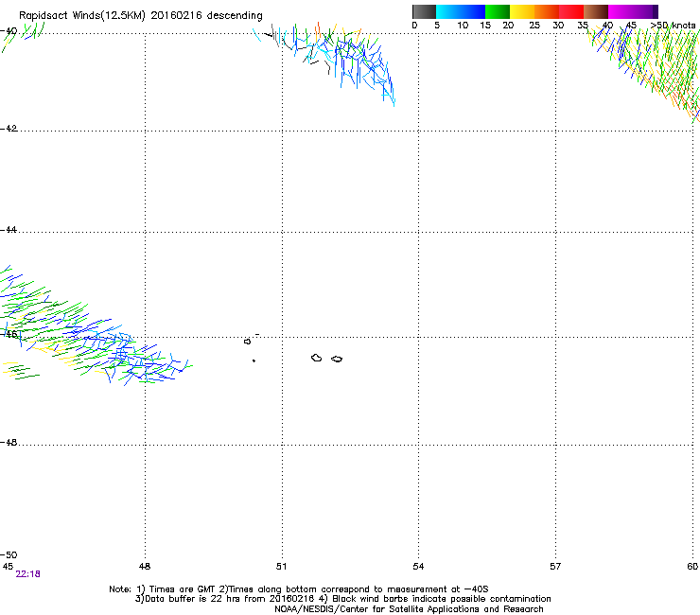Click the '51' longitude axis label
This screenshot has height=615, width=700.
[281, 567]
